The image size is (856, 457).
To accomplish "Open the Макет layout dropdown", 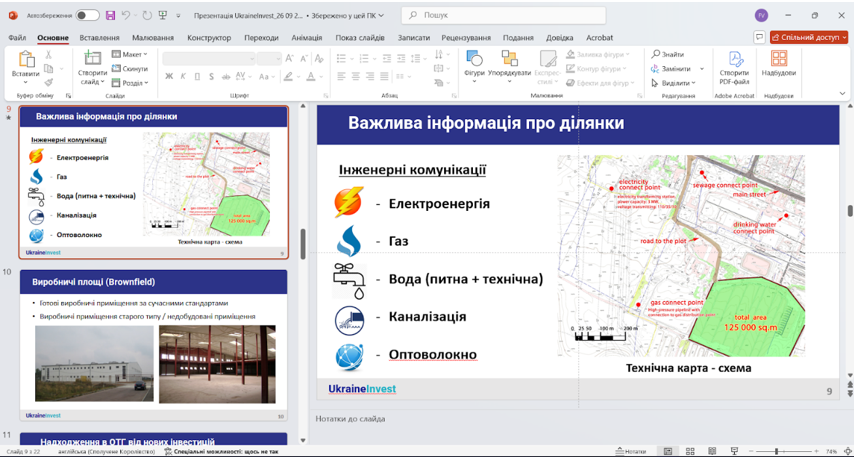I will (130, 55).
